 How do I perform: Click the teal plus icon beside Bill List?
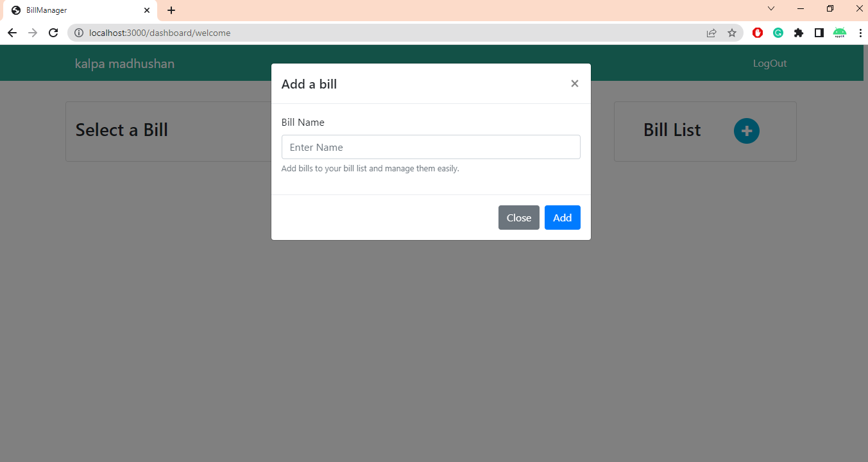(746, 130)
